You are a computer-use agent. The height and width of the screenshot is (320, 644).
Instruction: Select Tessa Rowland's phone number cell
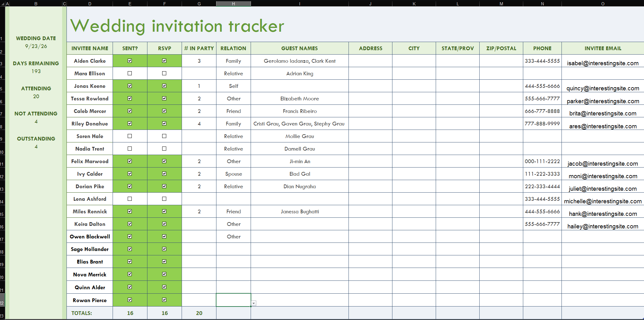point(542,99)
